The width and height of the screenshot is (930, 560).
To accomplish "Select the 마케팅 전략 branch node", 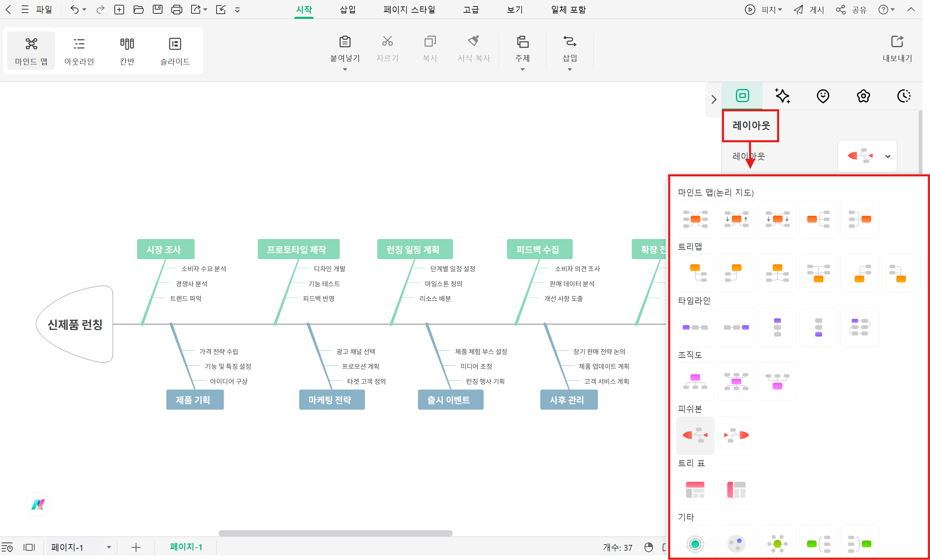I will click(x=332, y=400).
